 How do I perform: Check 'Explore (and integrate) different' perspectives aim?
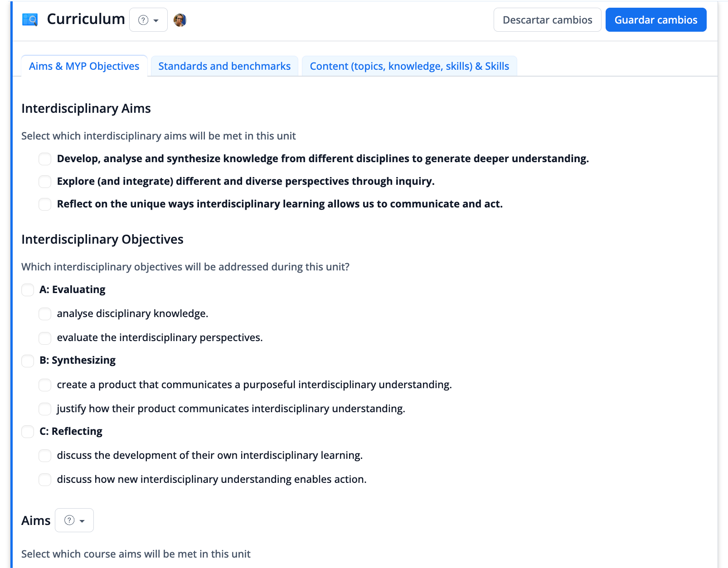(x=45, y=182)
